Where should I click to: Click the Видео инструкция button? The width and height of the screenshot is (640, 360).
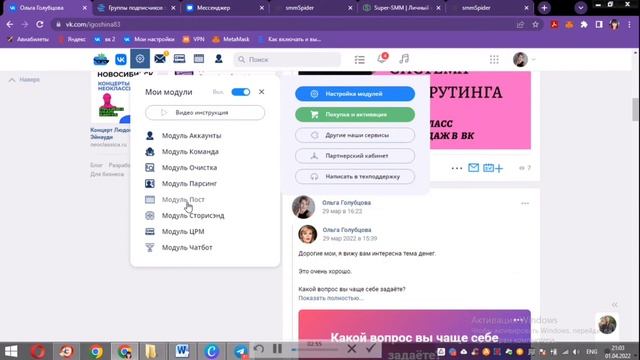(x=205, y=113)
